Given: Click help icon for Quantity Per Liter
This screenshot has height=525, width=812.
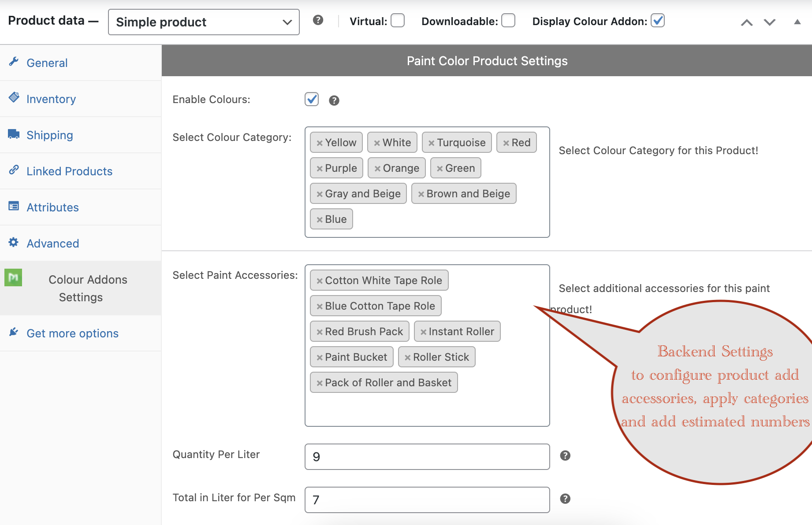Looking at the screenshot, I should tap(565, 456).
